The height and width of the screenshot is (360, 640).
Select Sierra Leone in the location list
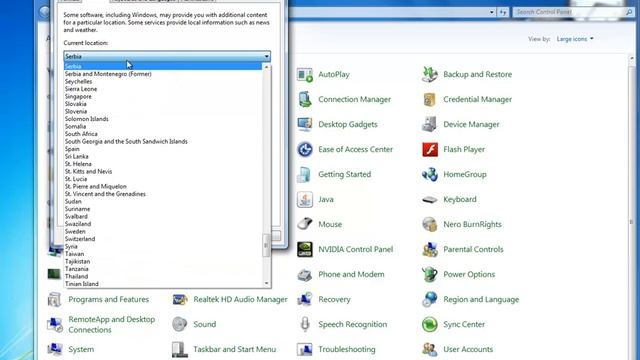(x=163, y=89)
